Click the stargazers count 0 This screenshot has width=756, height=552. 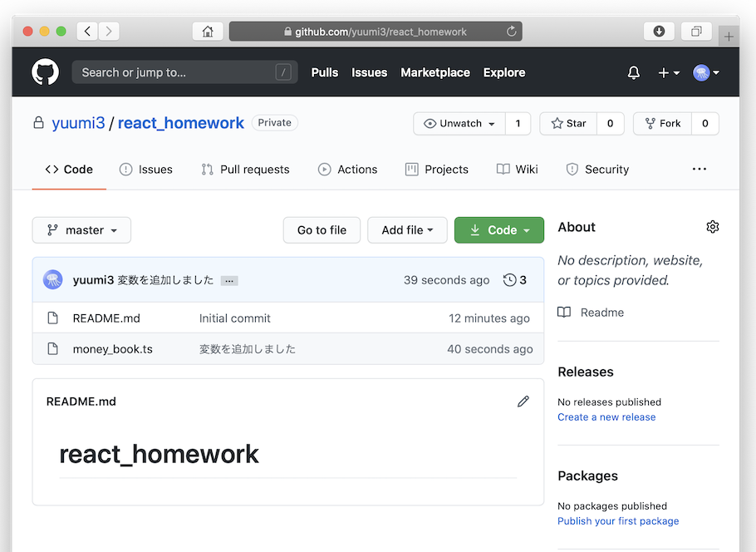611,124
